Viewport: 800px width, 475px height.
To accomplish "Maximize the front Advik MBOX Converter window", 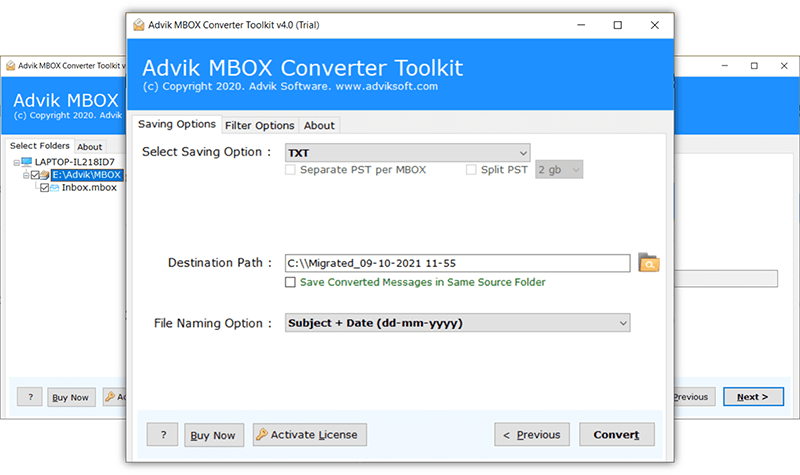I will click(x=617, y=25).
